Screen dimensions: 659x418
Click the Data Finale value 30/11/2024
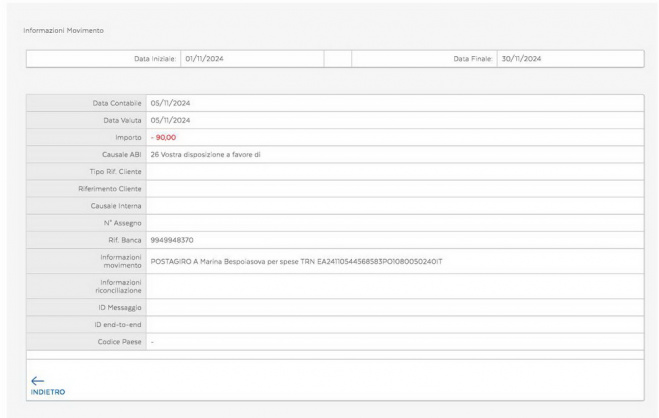pyautogui.click(x=520, y=59)
